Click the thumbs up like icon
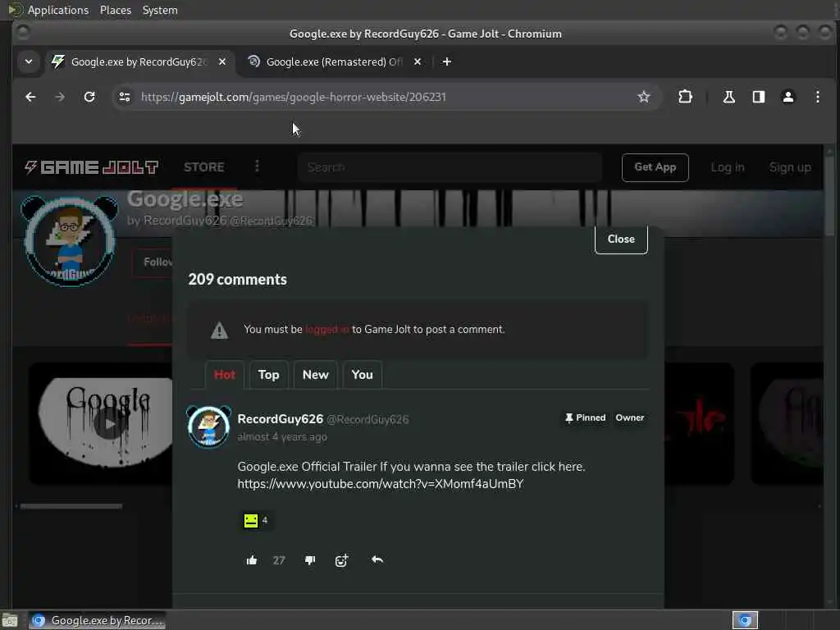The height and width of the screenshot is (630, 840). pos(252,560)
